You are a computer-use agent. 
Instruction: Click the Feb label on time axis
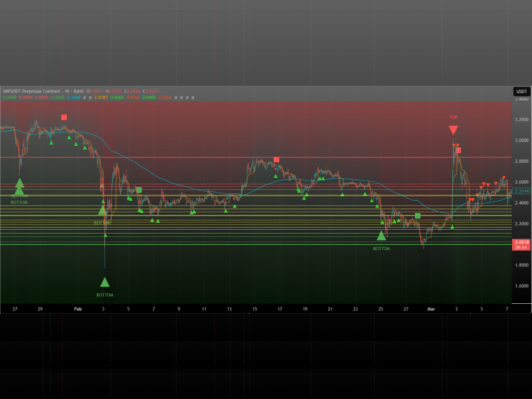click(x=78, y=309)
